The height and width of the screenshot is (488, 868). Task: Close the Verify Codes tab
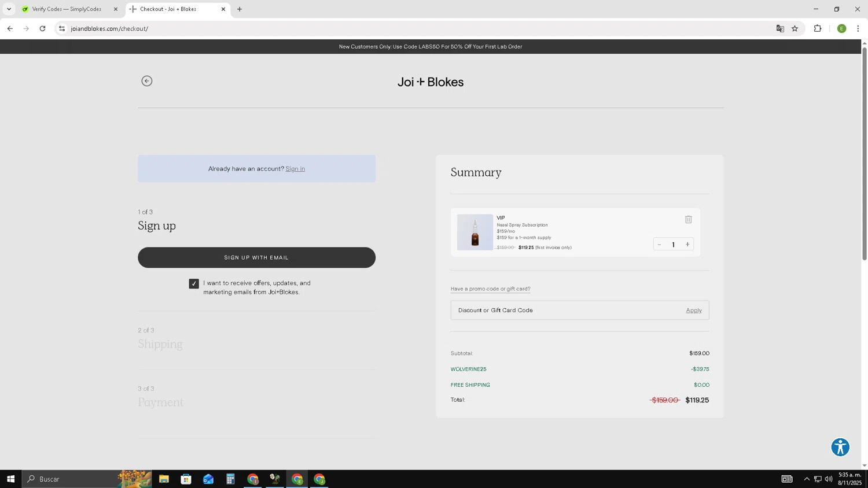115,9
